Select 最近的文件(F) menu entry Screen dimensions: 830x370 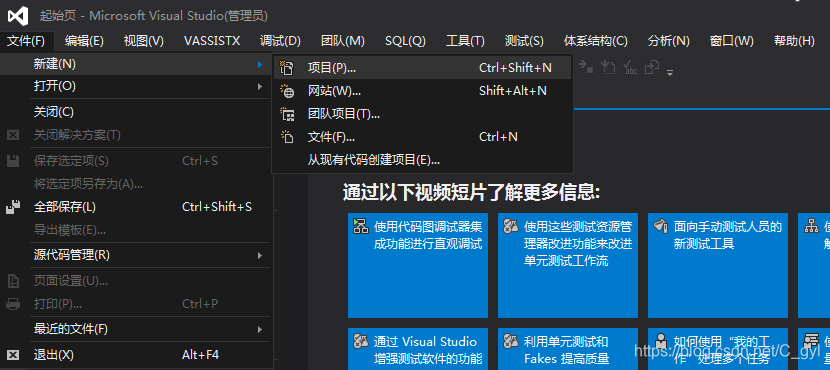(136, 329)
